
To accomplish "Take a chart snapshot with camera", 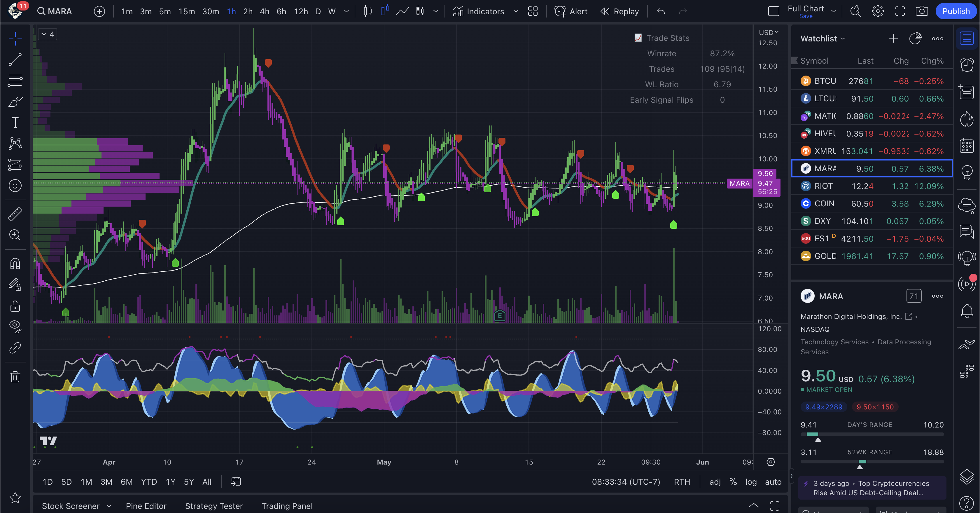I will [921, 11].
